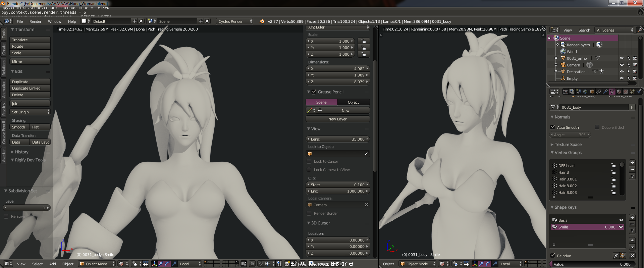Click the shape key pin icon
This screenshot has height=268, width=644.
[616, 256]
